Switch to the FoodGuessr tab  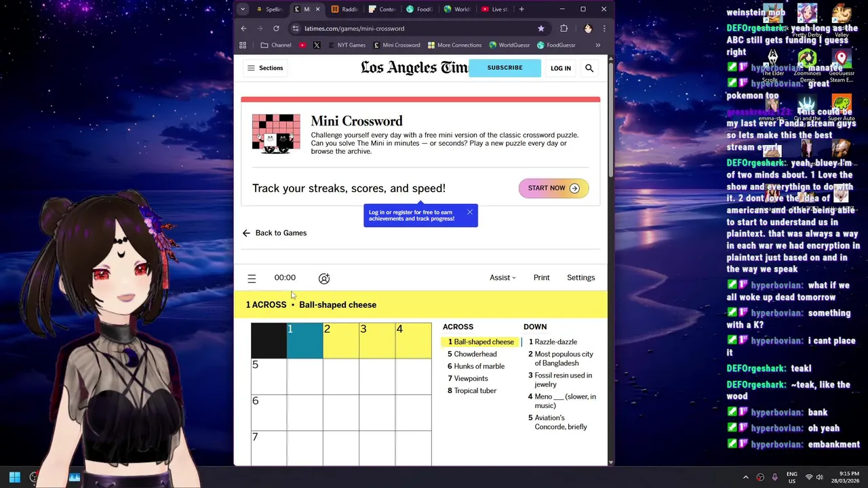(420, 9)
